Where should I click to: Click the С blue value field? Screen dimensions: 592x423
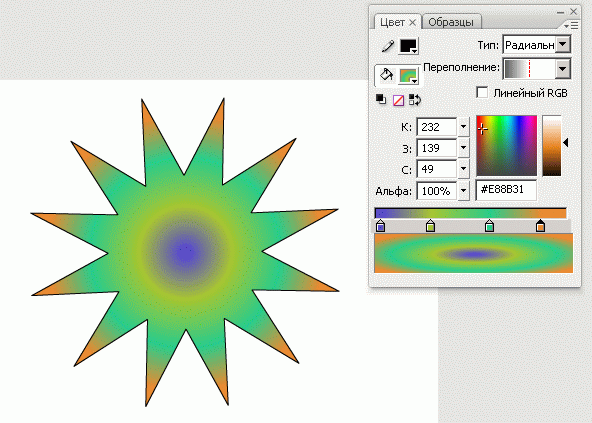[436, 169]
